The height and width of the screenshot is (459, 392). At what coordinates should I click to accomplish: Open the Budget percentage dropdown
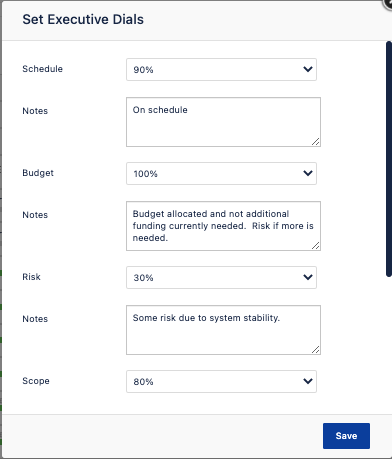point(221,173)
